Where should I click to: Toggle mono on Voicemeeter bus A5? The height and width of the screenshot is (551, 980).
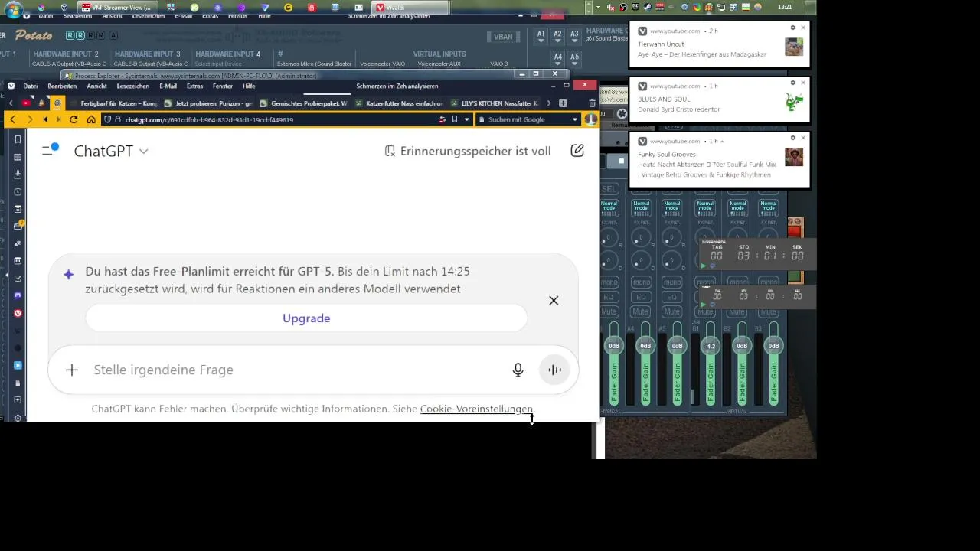pos(671,282)
